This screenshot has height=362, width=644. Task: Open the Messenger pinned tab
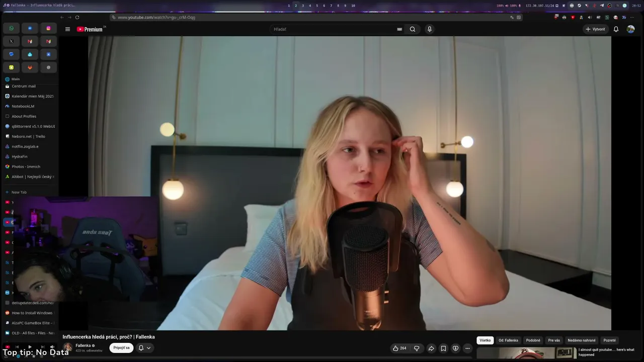point(30,28)
